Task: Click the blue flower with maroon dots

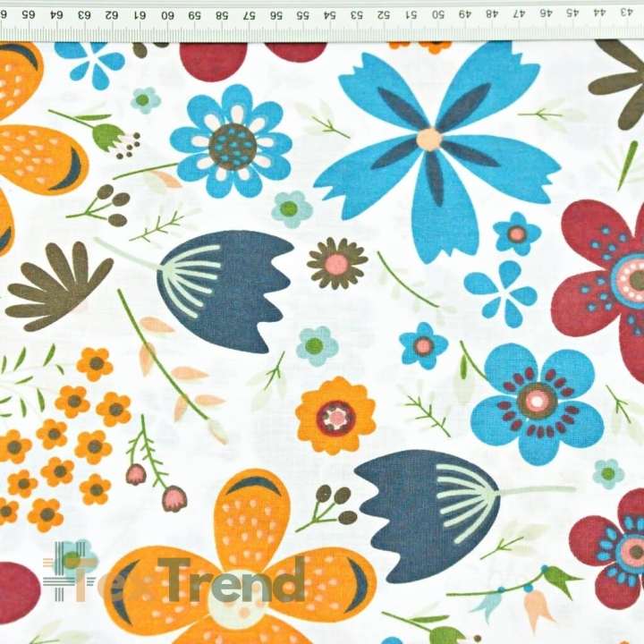Action: [x=538, y=404]
